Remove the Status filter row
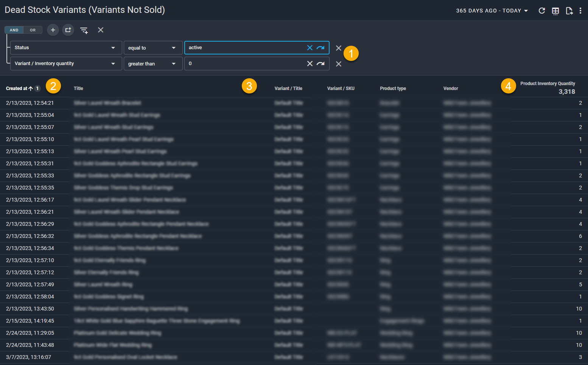 coord(339,48)
